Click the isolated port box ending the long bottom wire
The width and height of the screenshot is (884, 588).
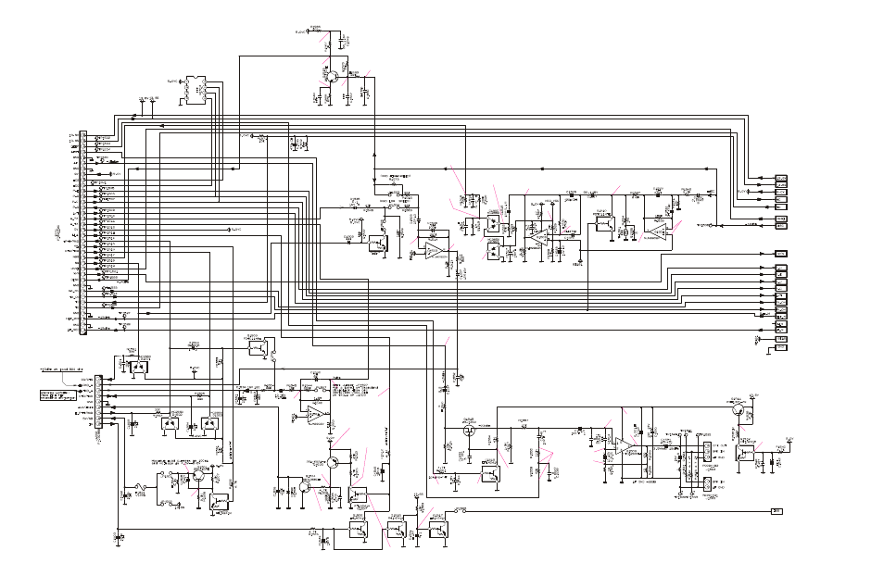pyautogui.click(x=777, y=511)
